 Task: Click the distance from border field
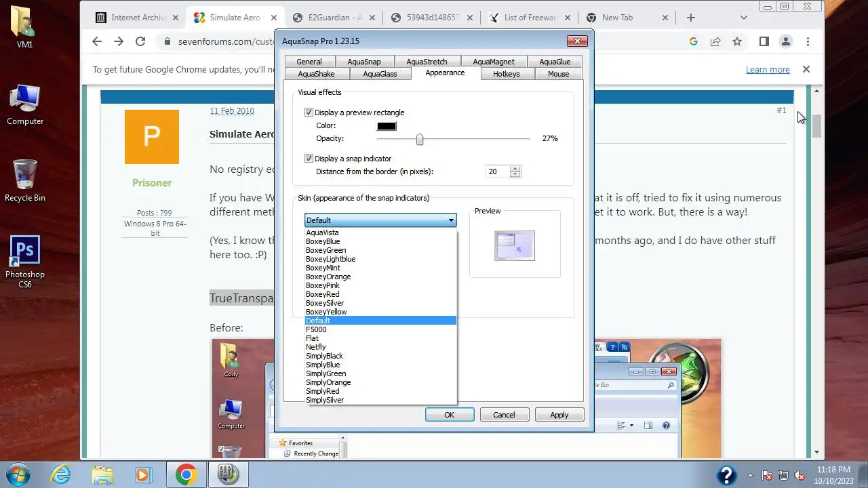498,171
